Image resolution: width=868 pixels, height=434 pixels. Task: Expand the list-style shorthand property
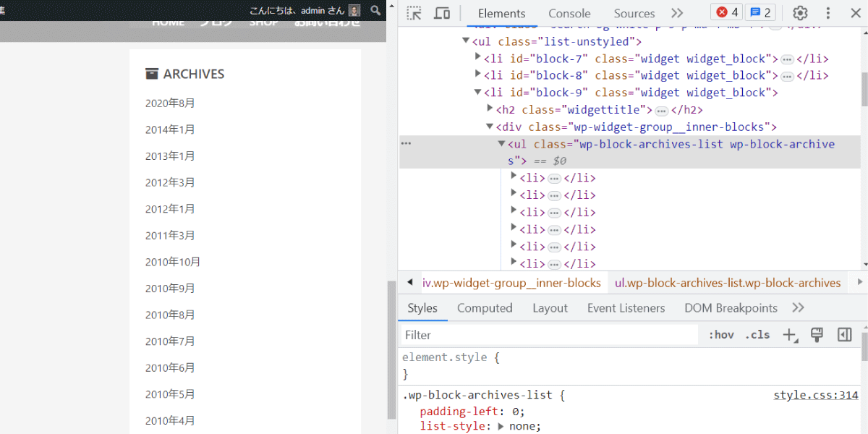pyautogui.click(x=500, y=427)
